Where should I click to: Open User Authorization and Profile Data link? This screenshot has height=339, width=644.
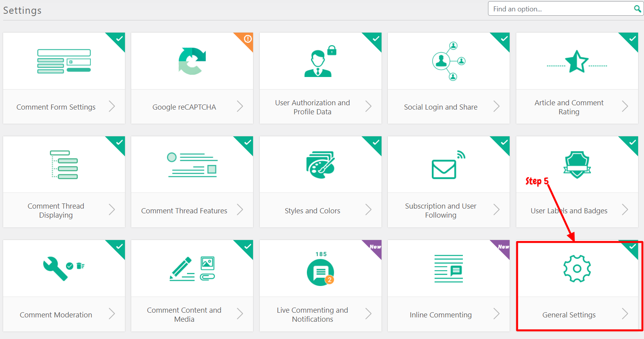tap(312, 107)
